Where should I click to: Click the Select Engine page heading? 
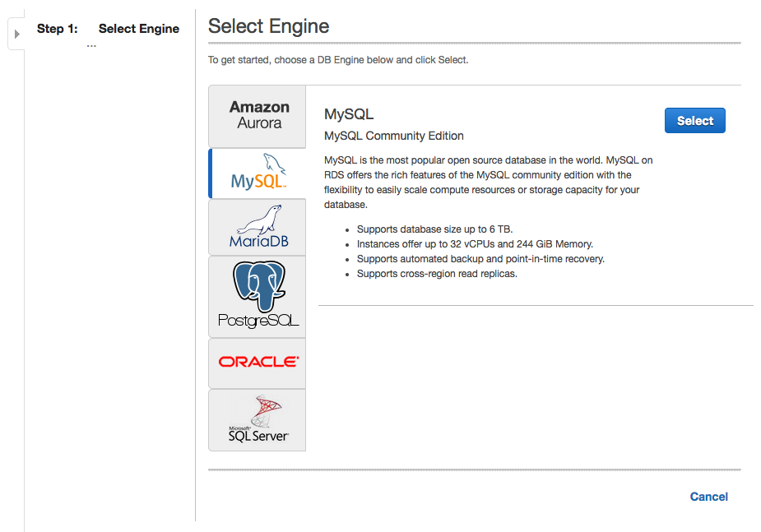(268, 26)
